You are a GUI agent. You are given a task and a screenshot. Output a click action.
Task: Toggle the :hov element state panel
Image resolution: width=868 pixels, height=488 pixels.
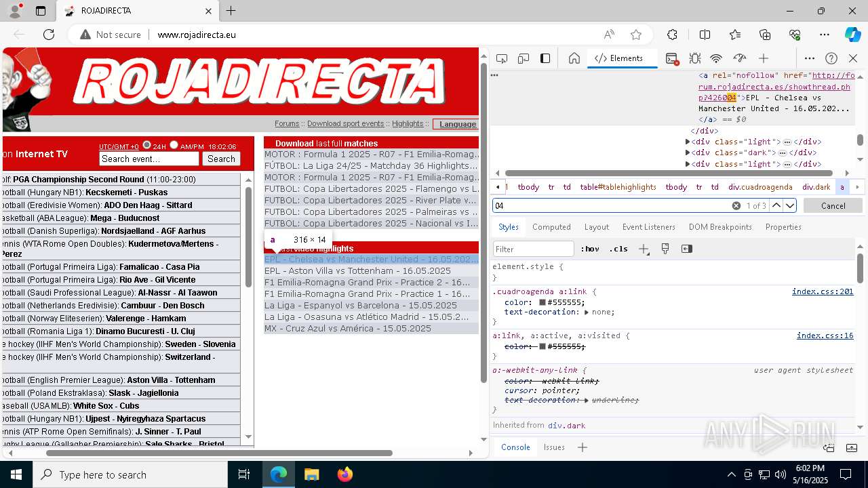[590, 249]
